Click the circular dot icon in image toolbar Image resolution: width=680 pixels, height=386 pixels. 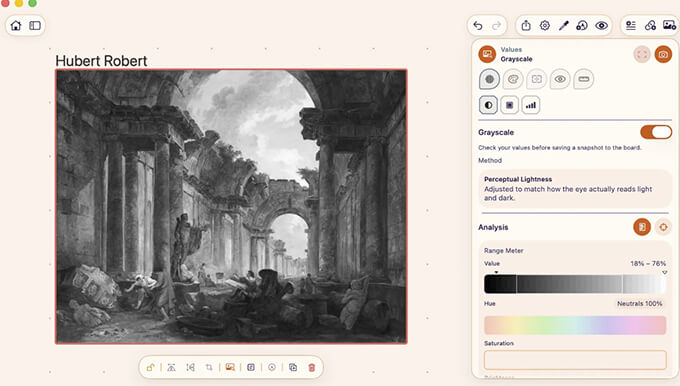272,367
